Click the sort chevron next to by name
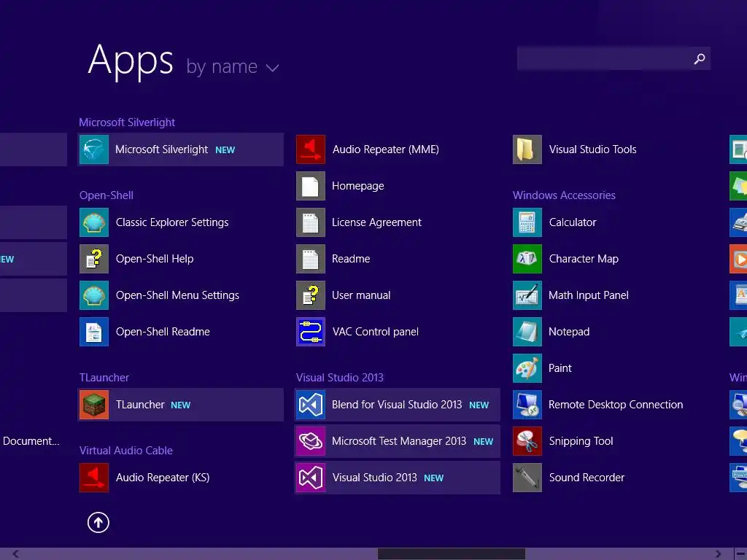The height and width of the screenshot is (560, 747). click(x=273, y=68)
